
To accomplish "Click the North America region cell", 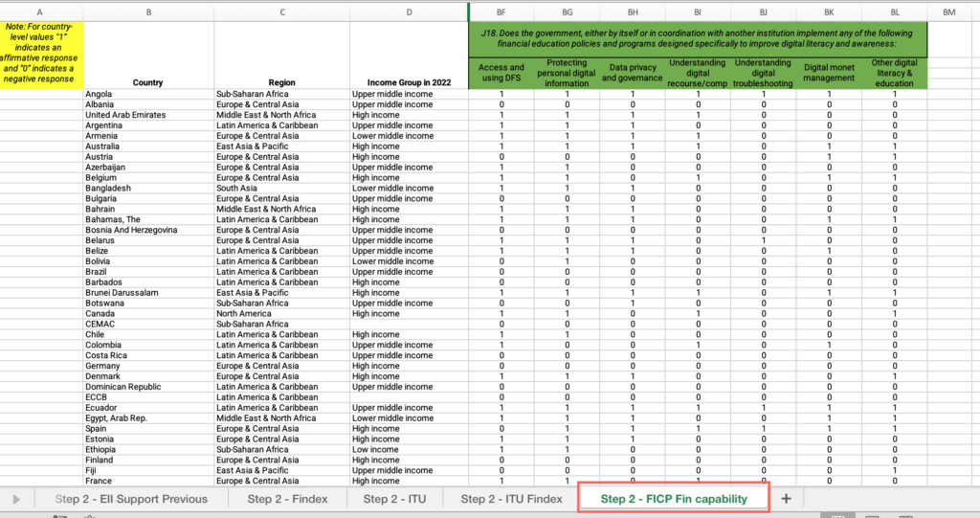I will click(282, 313).
